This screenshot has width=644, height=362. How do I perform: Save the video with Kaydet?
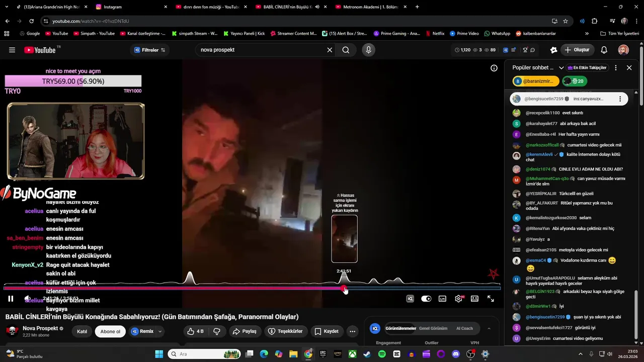point(326,331)
